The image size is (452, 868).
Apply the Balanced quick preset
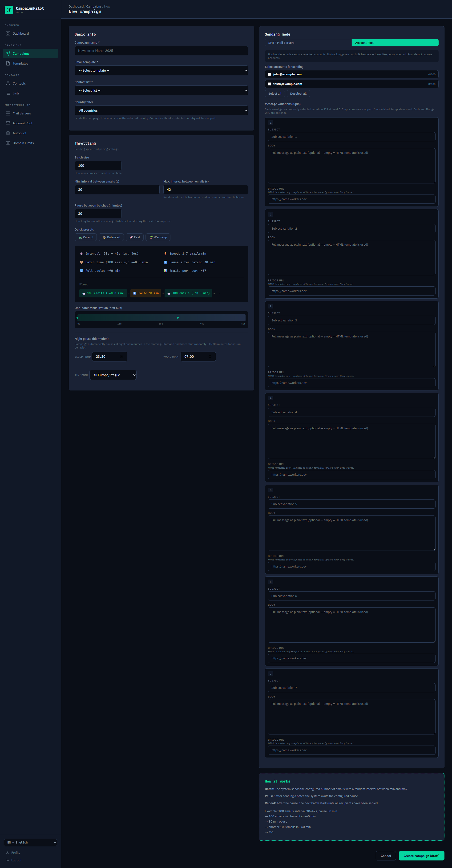pyautogui.click(x=111, y=237)
